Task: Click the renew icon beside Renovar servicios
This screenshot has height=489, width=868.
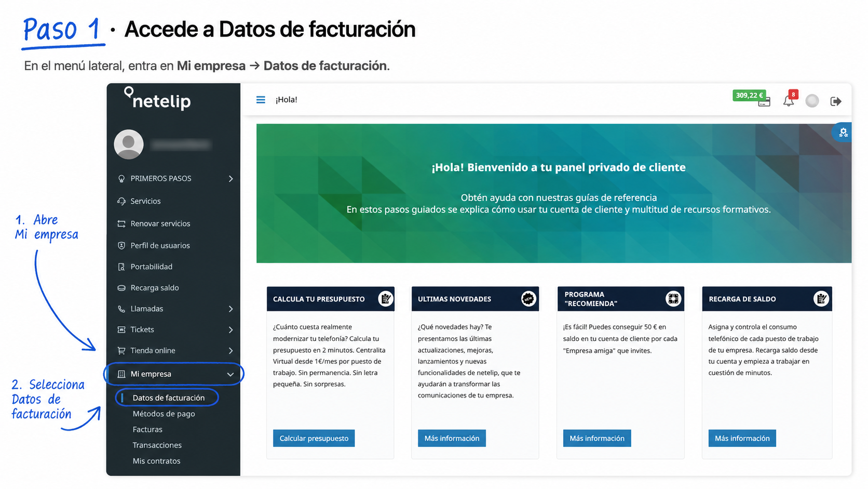Action: 121,223
